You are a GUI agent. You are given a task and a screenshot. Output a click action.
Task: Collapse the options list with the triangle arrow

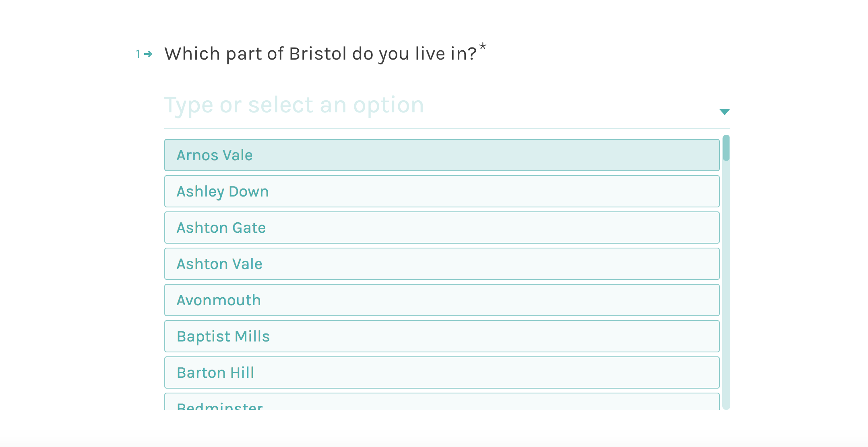724,112
